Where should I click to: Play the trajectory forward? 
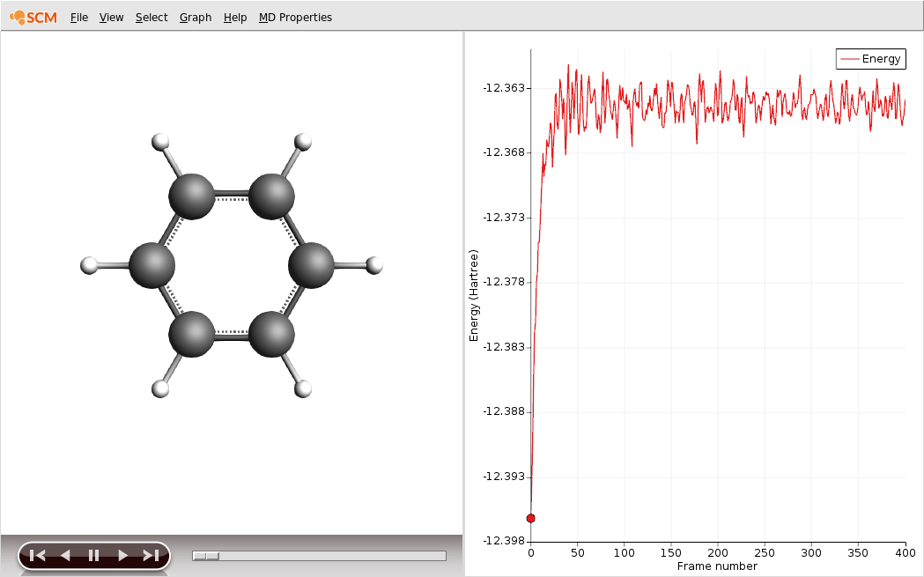pyautogui.click(x=122, y=555)
